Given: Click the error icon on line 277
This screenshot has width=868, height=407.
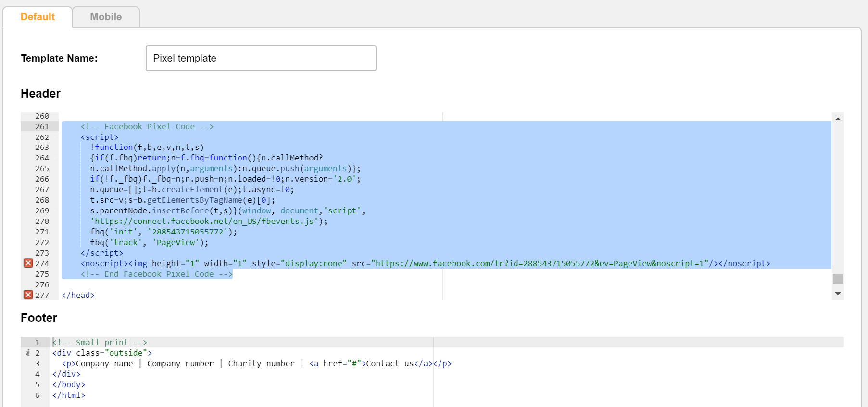Looking at the screenshot, I should 28,295.
